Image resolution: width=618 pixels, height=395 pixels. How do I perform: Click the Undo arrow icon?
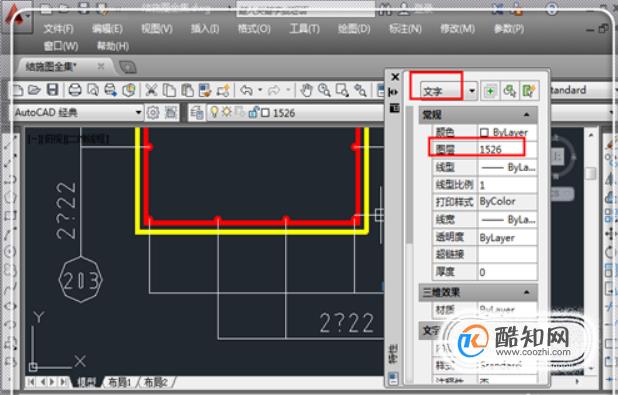tap(246, 90)
